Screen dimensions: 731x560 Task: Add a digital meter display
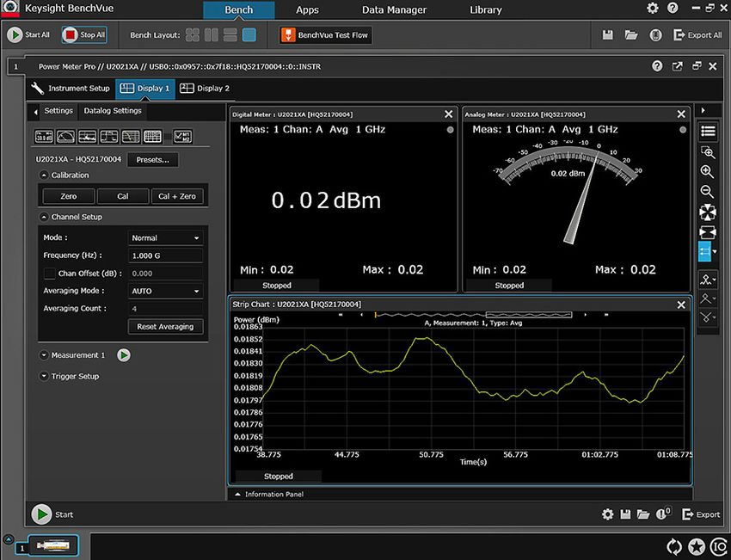coord(44,137)
